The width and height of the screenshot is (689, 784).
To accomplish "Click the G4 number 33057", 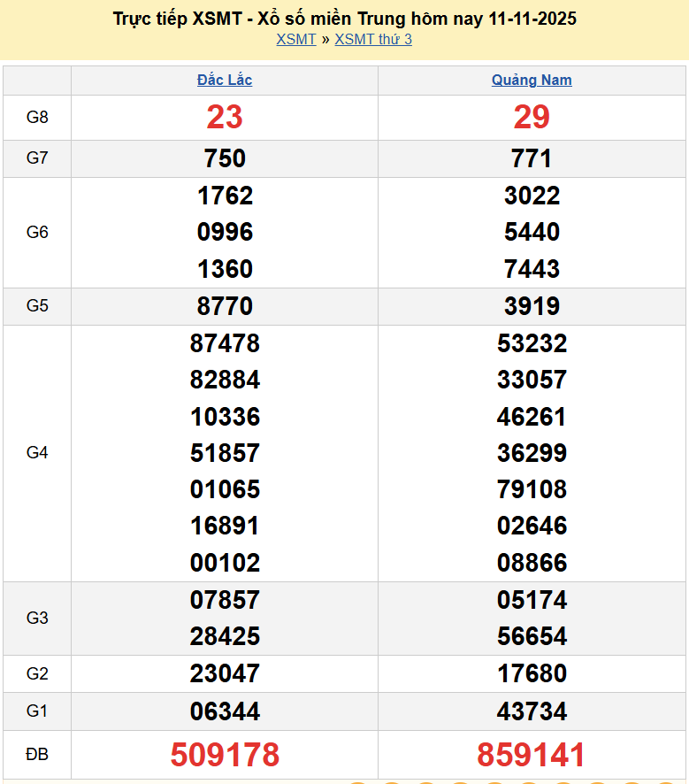I will 532,380.
